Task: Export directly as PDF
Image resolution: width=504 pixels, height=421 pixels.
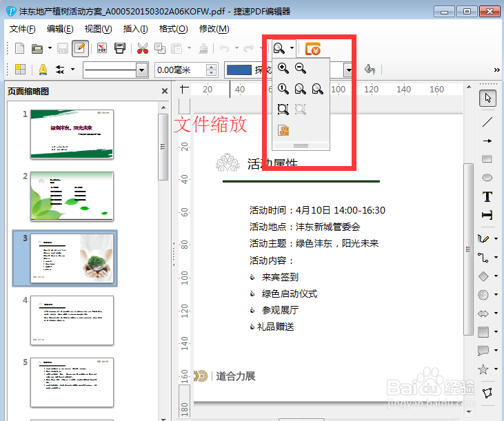Action: [x=102, y=48]
